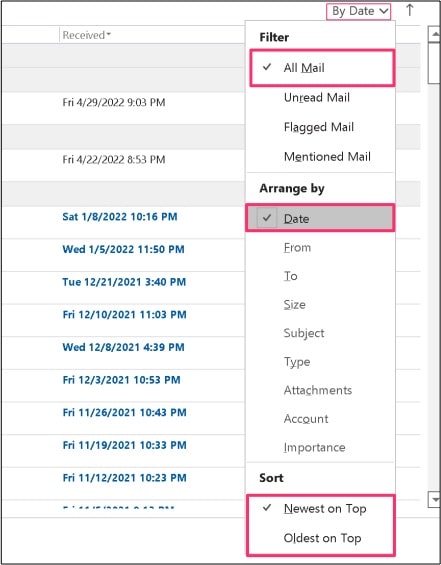Select Mentioned Mail filter option
The width and height of the screenshot is (441, 565).
click(x=320, y=156)
